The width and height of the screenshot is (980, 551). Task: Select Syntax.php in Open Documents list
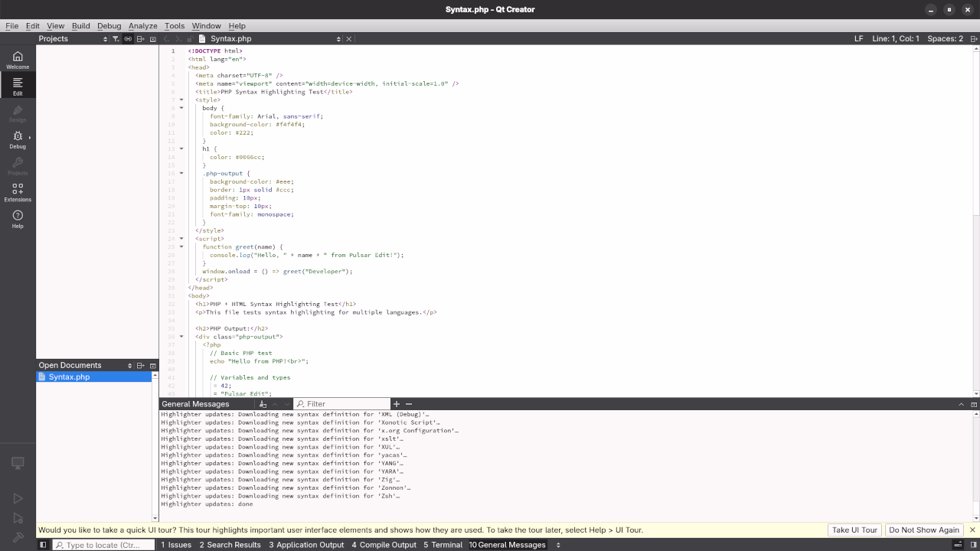[x=94, y=377]
